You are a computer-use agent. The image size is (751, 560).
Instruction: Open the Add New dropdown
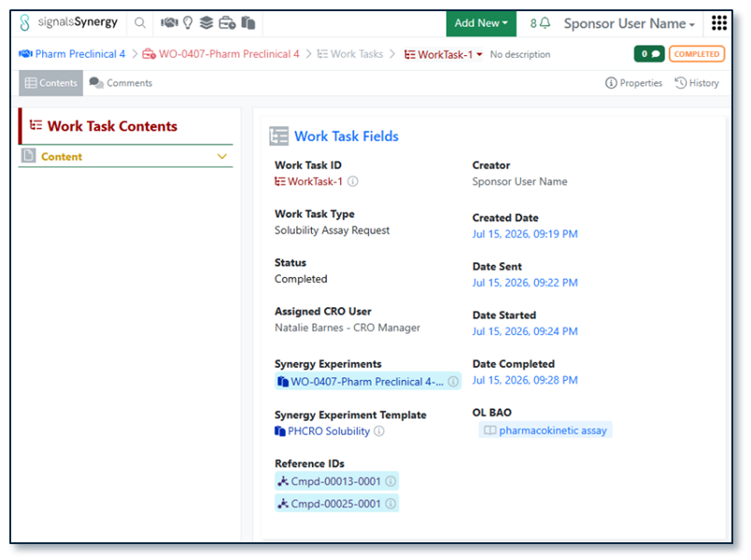pyautogui.click(x=481, y=23)
